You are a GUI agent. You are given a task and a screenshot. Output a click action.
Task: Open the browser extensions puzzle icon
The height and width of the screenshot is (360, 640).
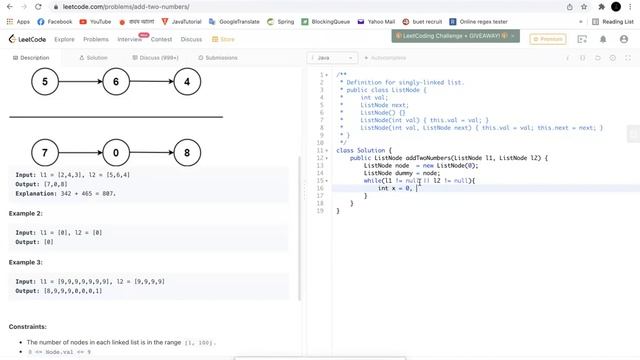coord(601,7)
